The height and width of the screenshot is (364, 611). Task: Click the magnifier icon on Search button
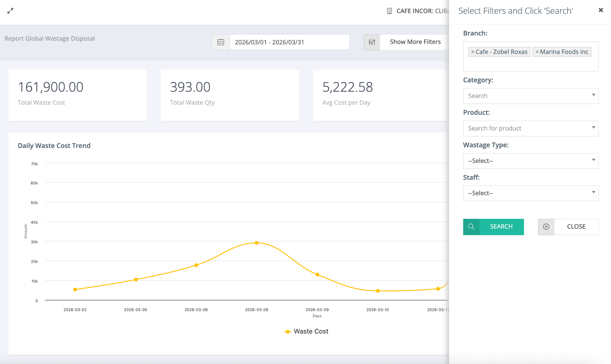pos(471,227)
